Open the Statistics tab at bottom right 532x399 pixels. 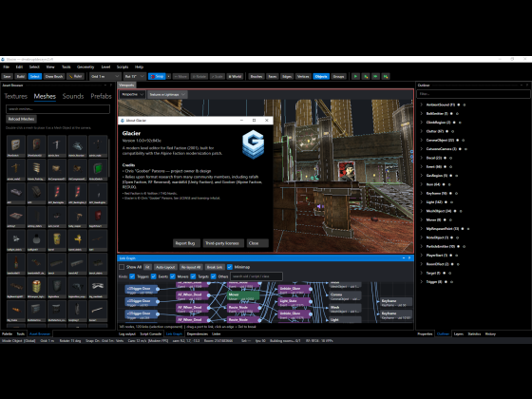coord(474,333)
